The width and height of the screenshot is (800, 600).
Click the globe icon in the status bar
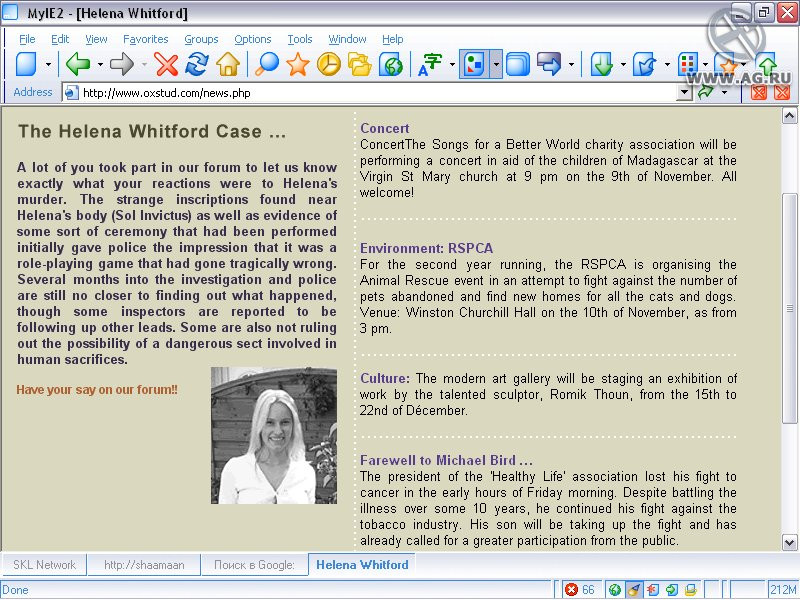[614, 590]
